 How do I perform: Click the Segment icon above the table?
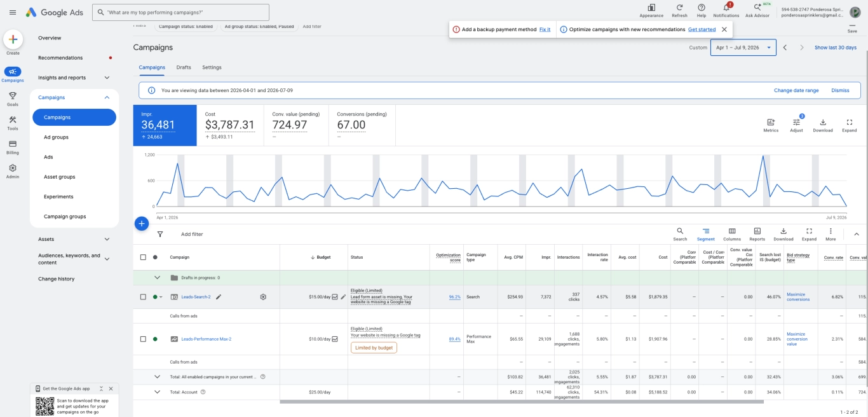tap(706, 231)
